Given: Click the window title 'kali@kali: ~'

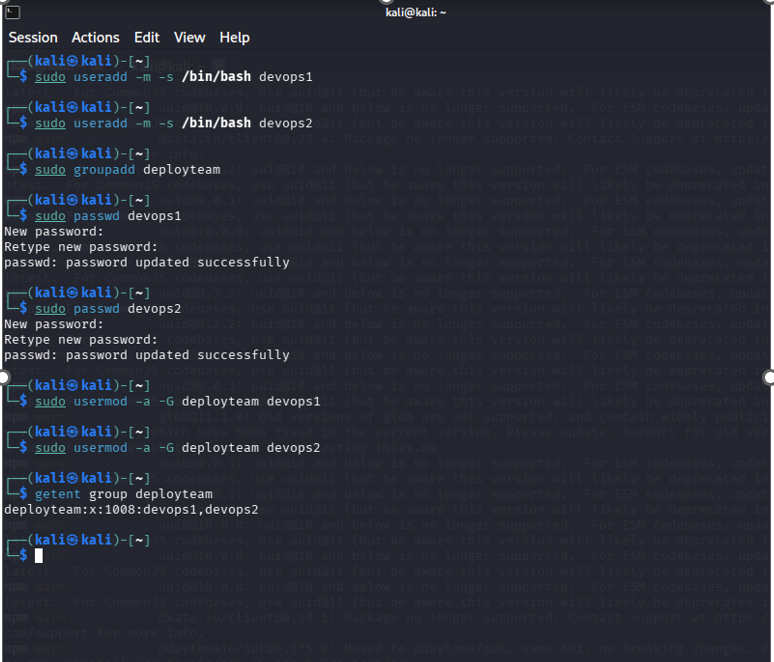Looking at the screenshot, I should 416,12.
